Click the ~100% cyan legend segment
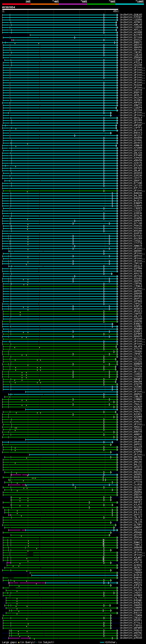 (x=130, y=4)
